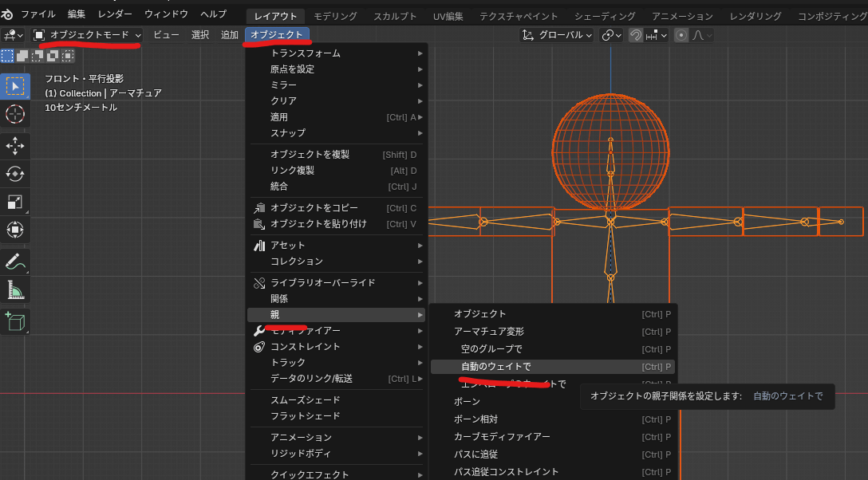
Task: Open the グローバル transform orientation dropdown
Action: [x=557, y=35]
